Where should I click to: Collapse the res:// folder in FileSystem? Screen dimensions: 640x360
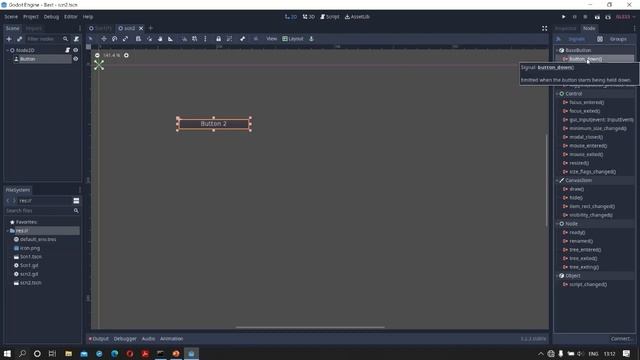(x=7, y=231)
